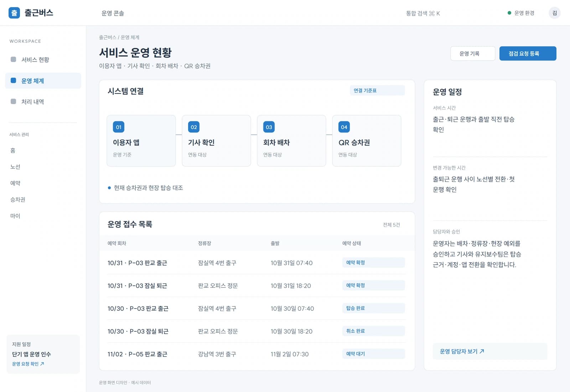Viewport: 570px width, 392px height.
Task: Click the 취소 완료 status badge
Action: [373, 331]
